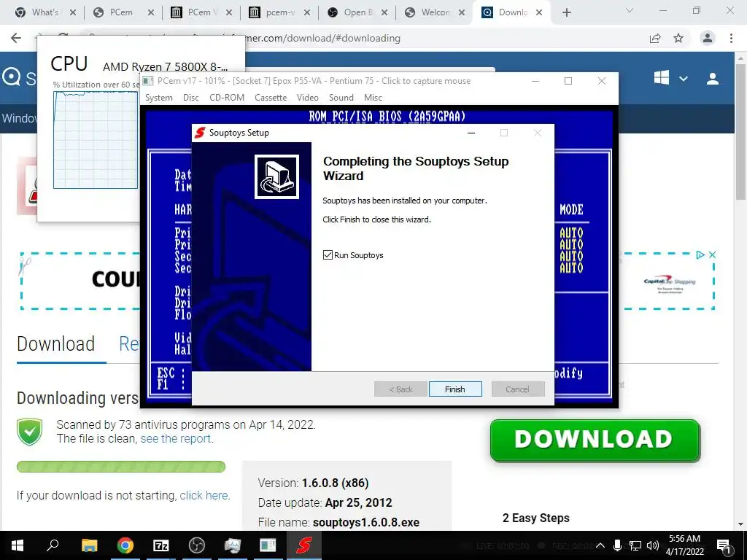Expand the platform dropdown chevron on site
This screenshot has height=560, width=747.
click(x=683, y=79)
